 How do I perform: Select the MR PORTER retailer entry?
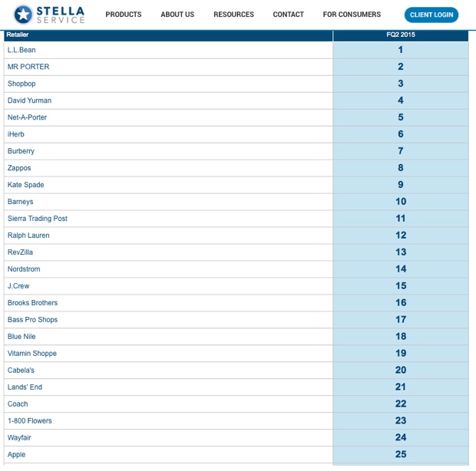coord(28,67)
